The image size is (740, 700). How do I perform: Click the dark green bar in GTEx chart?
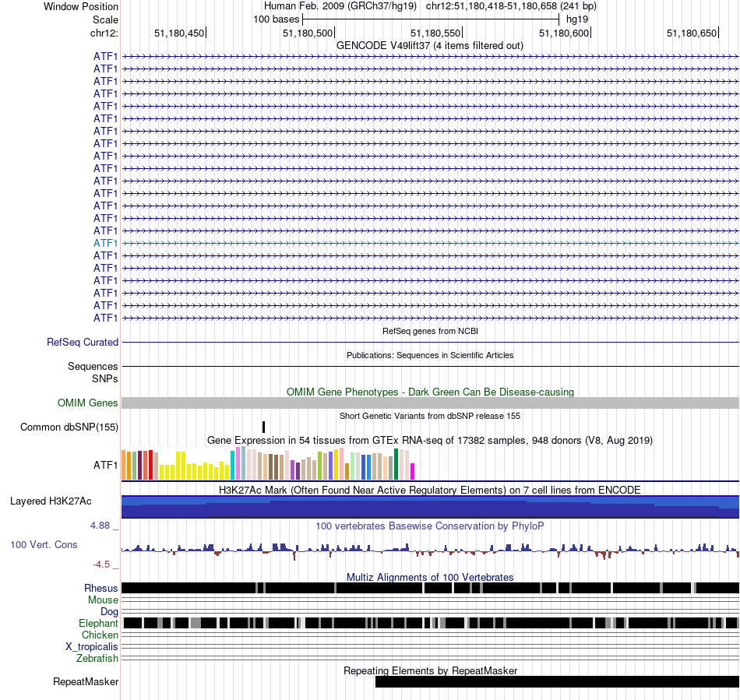pyautogui.click(x=396, y=464)
